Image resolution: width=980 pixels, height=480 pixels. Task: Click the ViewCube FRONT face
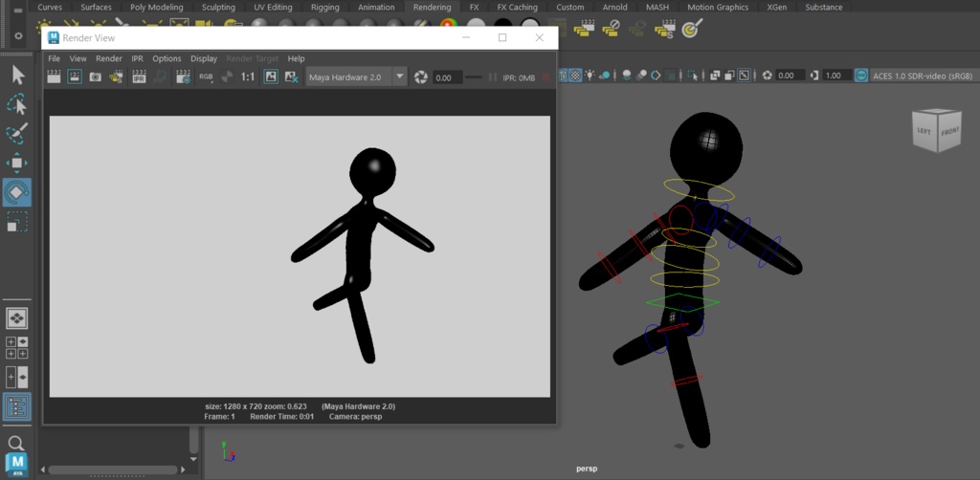(x=950, y=132)
